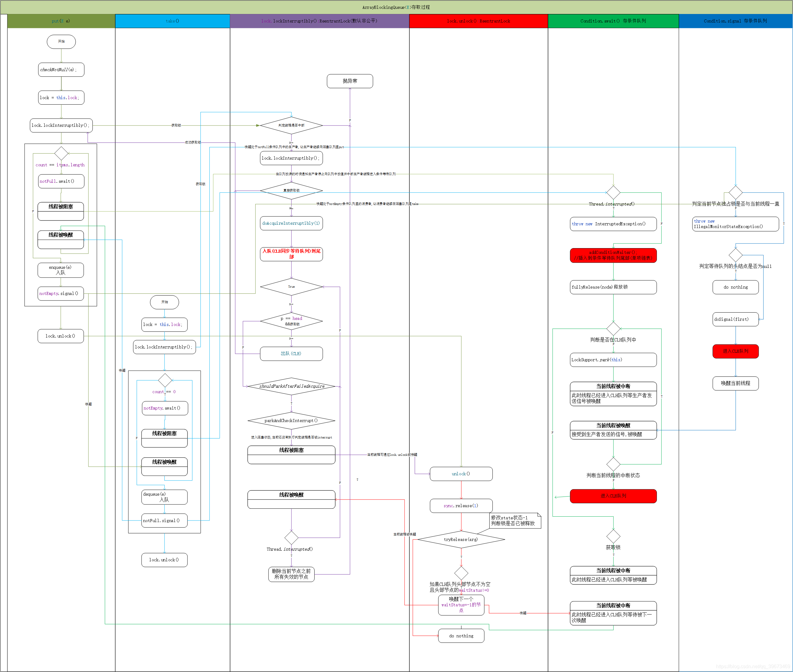Image resolution: width=793 pixels, height=672 pixels.
Task: Click the 'fullyRelease(node)释放锁' node
Action: 613,287
